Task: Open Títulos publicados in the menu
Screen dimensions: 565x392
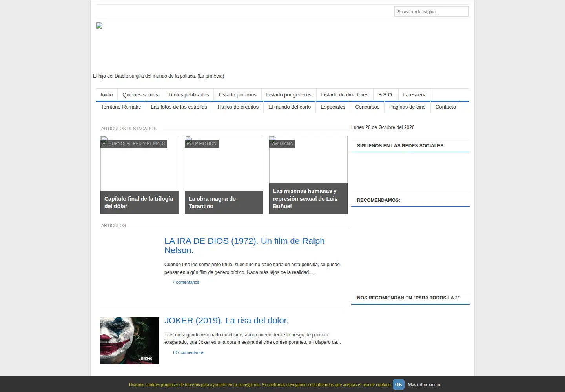Action: [x=188, y=95]
